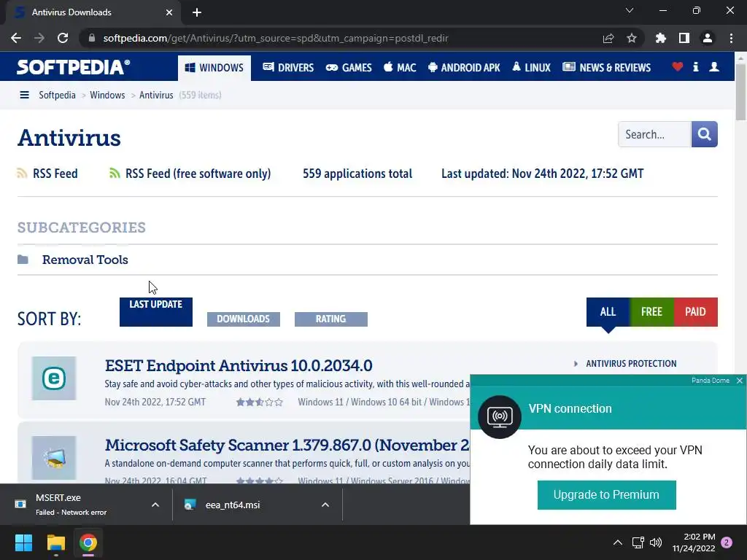Select the Linux category tab
747x560 pixels.
(x=532, y=68)
